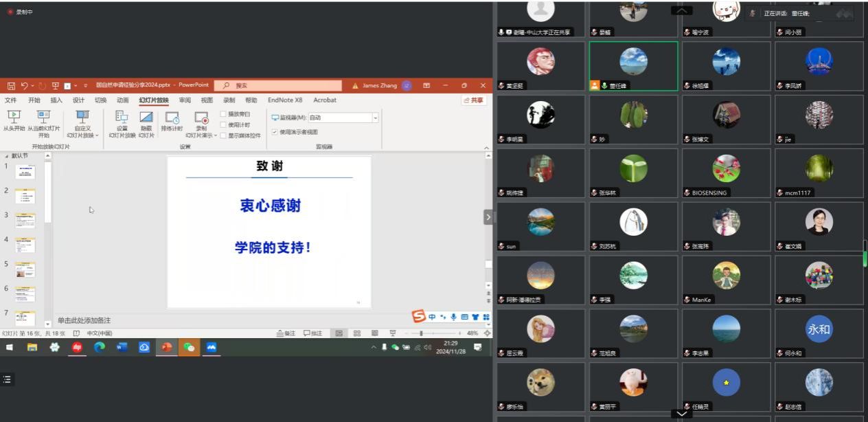This screenshot has width=868, height=422.
Task: Toggle the 使用计时 checkbox
Action: pyautogui.click(x=223, y=125)
